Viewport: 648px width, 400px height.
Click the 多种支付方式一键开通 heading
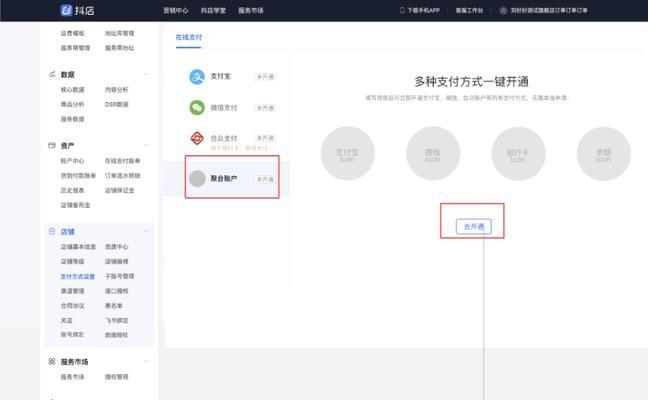pyautogui.click(x=472, y=81)
